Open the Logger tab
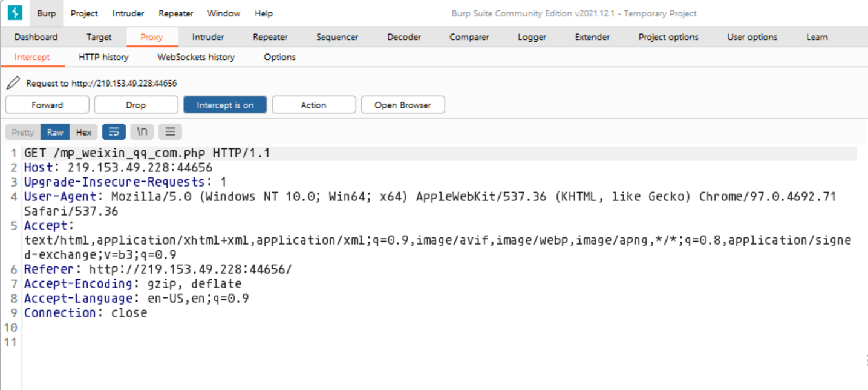Screen dimensions: 868x390 532,37
